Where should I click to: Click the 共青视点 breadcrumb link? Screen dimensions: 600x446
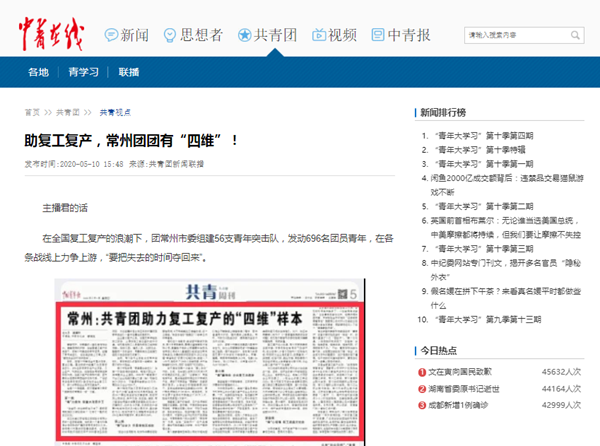click(x=114, y=112)
